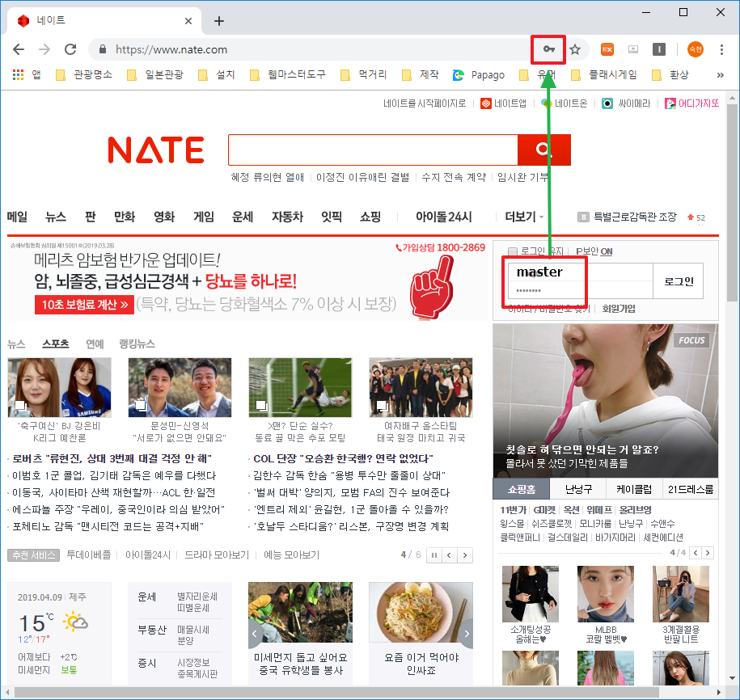Reload the Nate page
Image resolution: width=740 pixels, height=700 pixels.
[x=70, y=49]
